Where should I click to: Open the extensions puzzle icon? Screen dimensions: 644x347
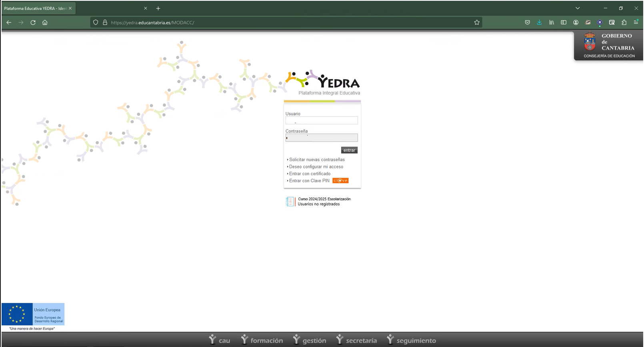[624, 22]
